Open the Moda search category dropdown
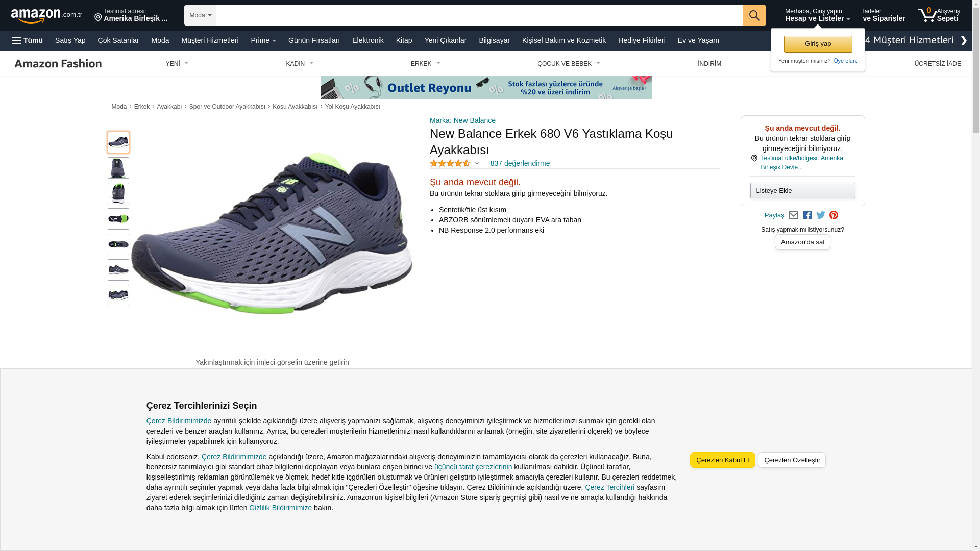This screenshot has height=551, width=980. [200, 15]
